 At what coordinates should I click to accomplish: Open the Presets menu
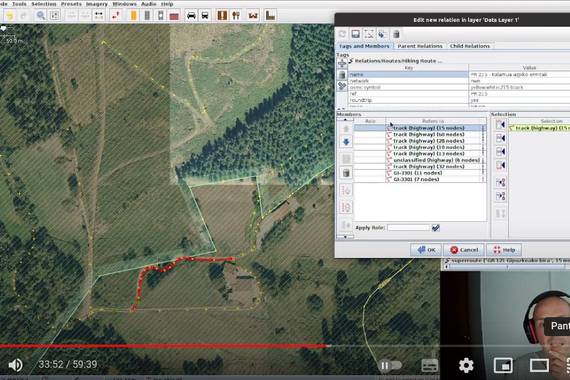(x=71, y=4)
